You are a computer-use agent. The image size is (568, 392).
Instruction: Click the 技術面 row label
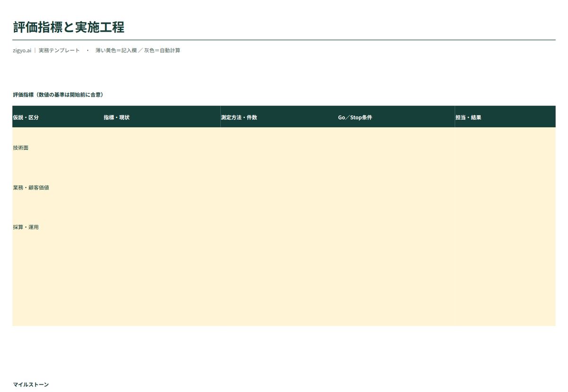[x=21, y=148]
